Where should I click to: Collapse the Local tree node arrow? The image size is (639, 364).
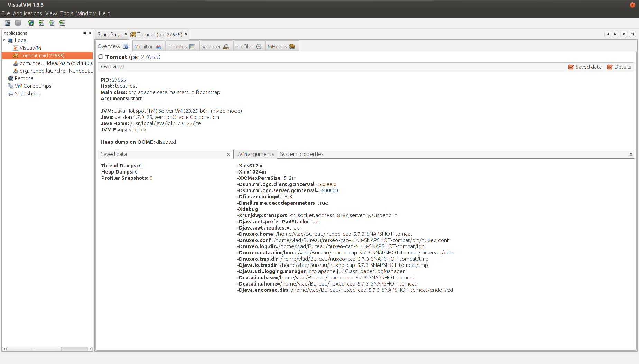coord(4,40)
